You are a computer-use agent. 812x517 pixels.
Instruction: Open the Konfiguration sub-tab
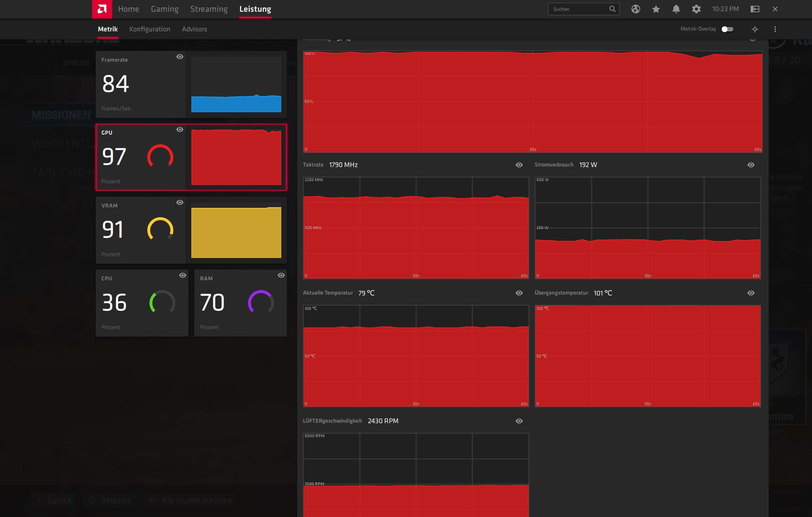tap(149, 29)
